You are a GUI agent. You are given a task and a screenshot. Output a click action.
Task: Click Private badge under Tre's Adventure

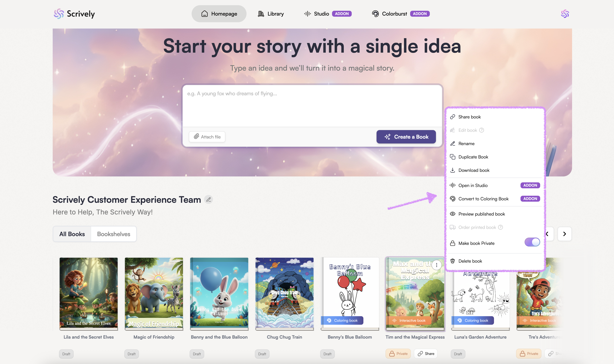pyautogui.click(x=528, y=354)
